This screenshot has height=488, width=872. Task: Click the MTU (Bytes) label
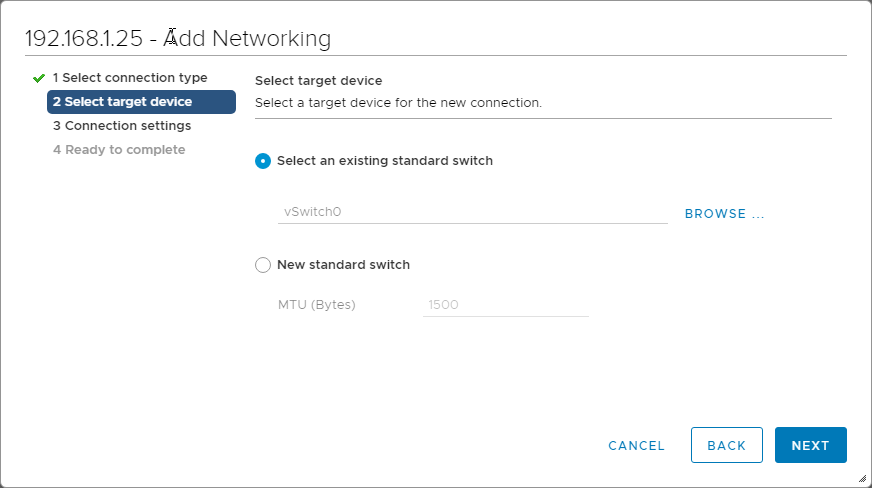coord(317,305)
